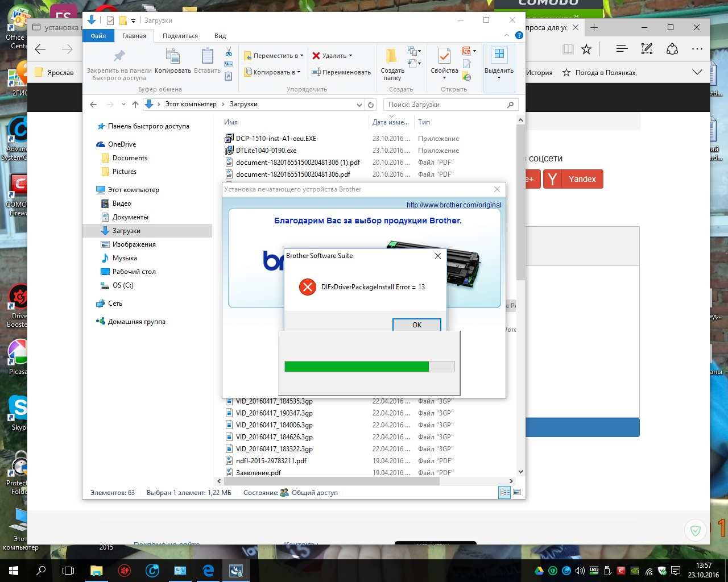Click the History icon in the Открыть group

pos(466,76)
